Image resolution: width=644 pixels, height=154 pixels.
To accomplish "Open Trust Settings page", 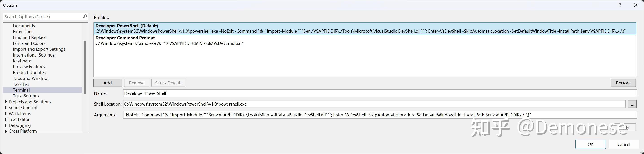I will click(26, 96).
